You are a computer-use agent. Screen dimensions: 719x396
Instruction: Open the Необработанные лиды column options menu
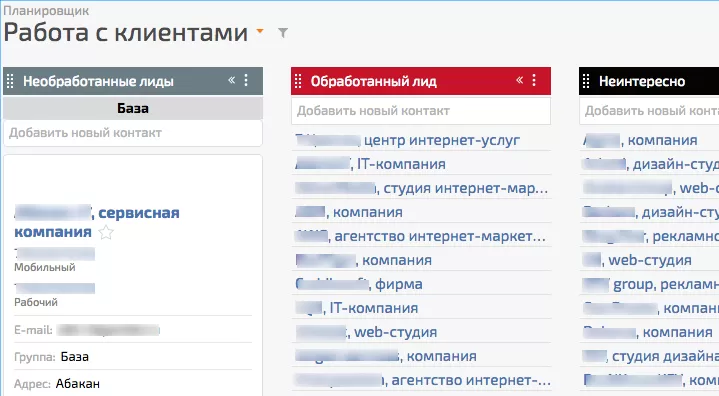coord(246,80)
